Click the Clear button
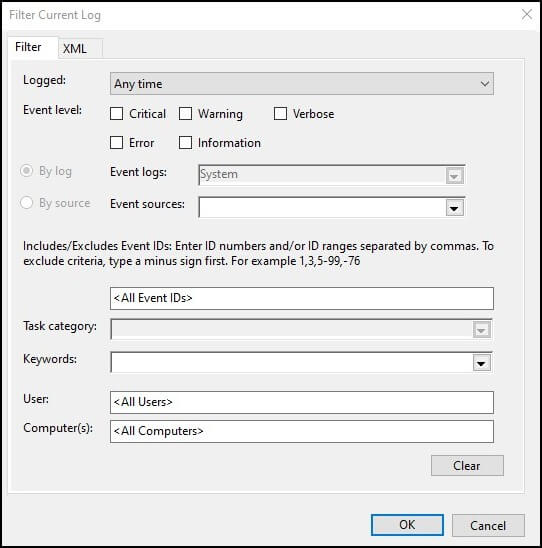This screenshot has height=548, width=542. point(467,466)
